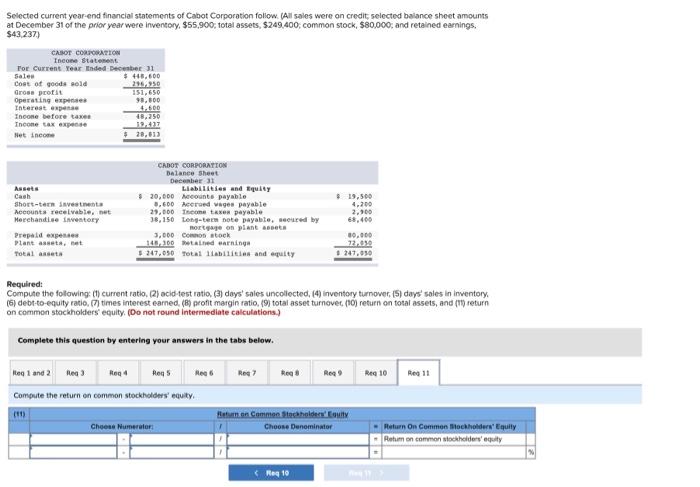Open the Req 1 and 2 tab

(31, 373)
